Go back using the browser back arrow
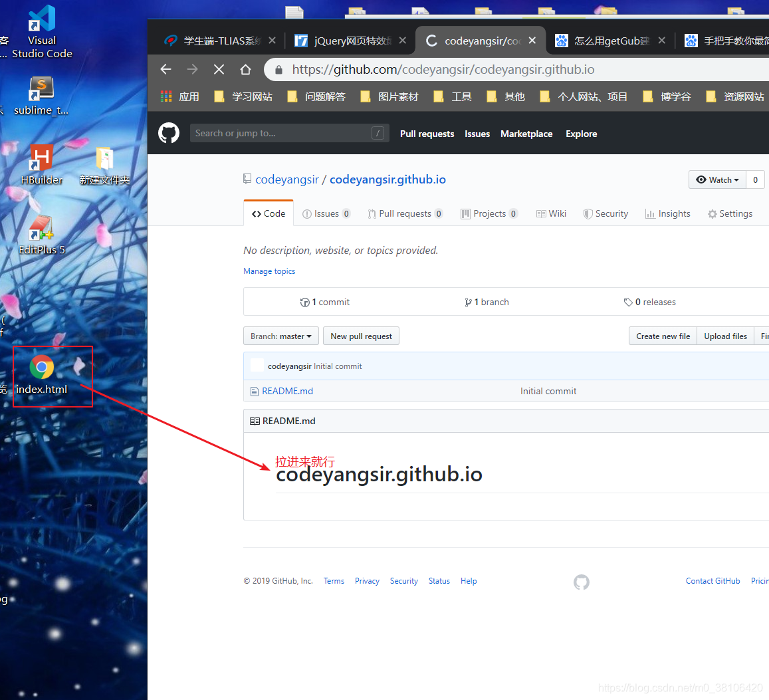Viewport: 769px width, 700px height. (x=165, y=70)
